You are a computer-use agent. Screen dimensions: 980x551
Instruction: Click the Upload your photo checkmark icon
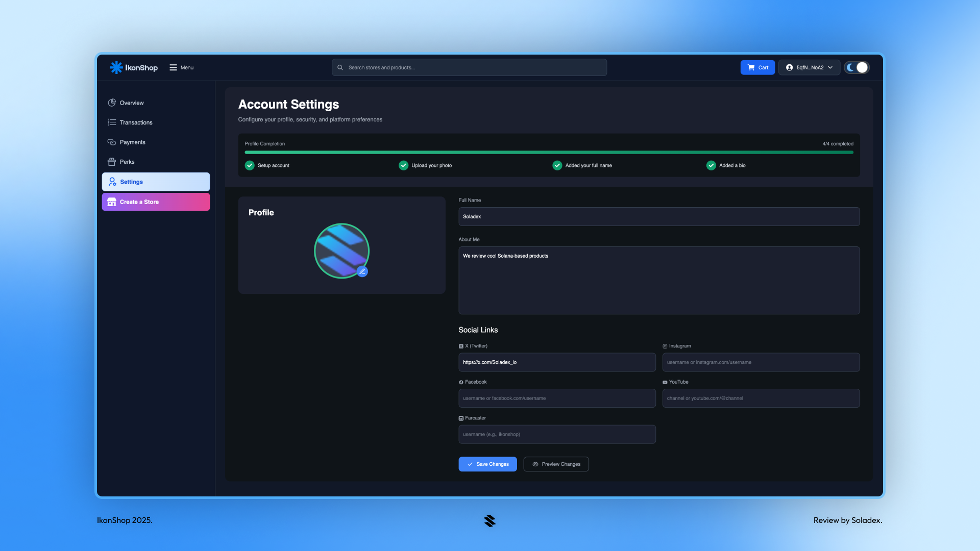[403, 165]
